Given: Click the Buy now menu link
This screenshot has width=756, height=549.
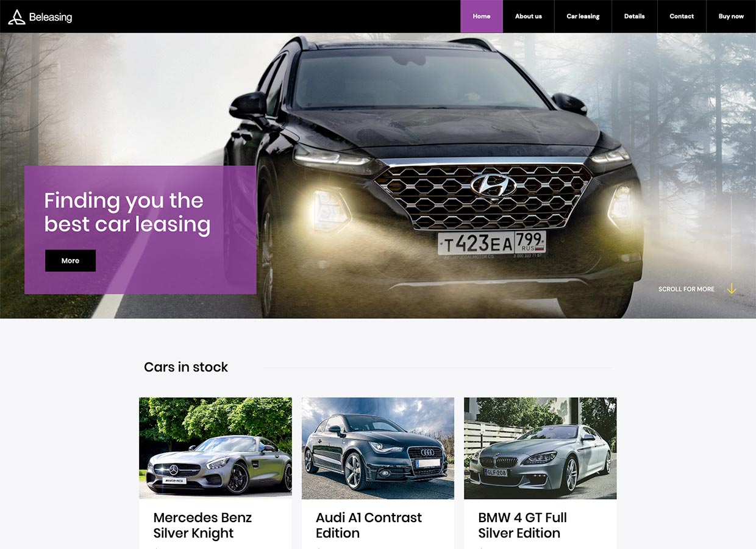Looking at the screenshot, I should click(731, 16).
